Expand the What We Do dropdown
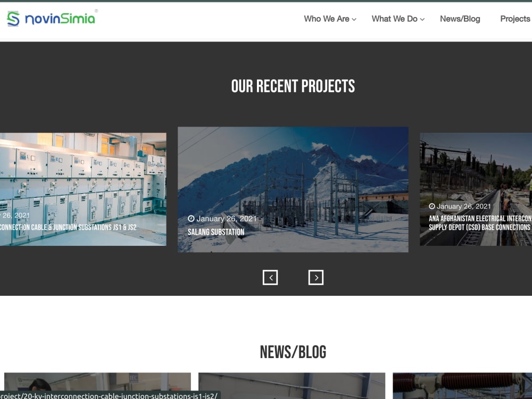Viewport: 532px width, 399px height. coord(394,19)
